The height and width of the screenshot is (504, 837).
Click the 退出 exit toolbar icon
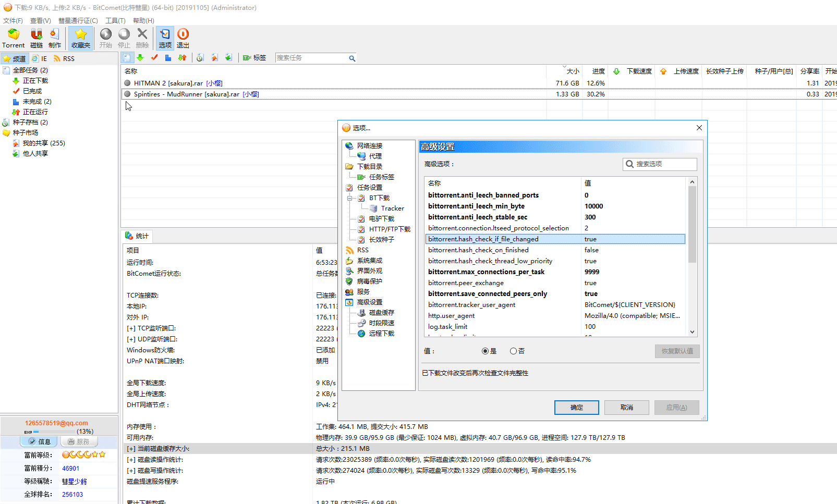[x=183, y=39]
